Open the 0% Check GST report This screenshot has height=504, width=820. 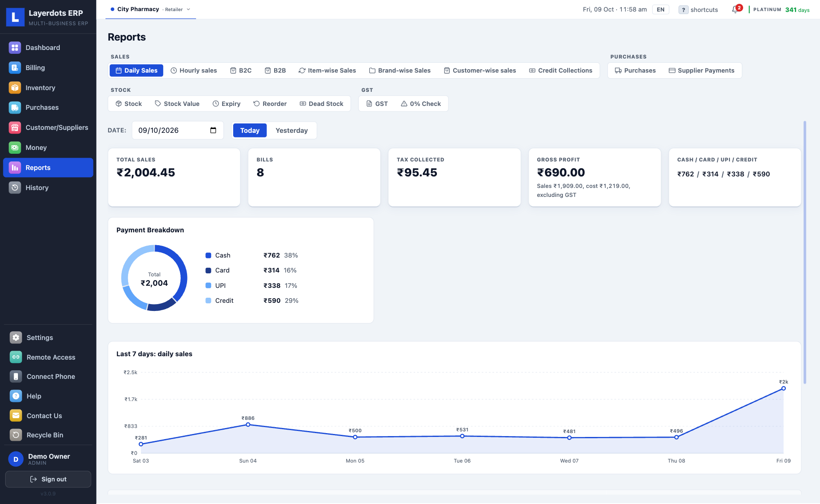pos(421,104)
